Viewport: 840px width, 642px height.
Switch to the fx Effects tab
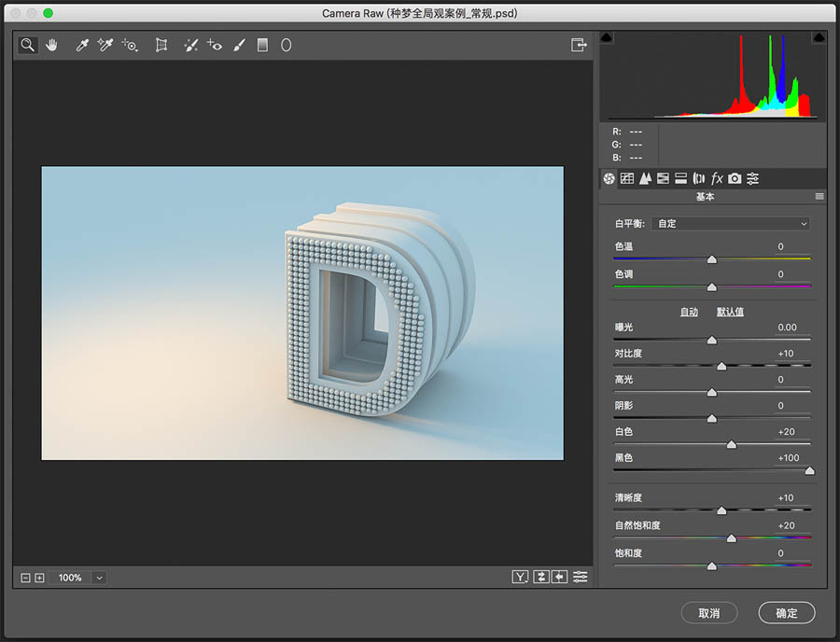(x=716, y=178)
